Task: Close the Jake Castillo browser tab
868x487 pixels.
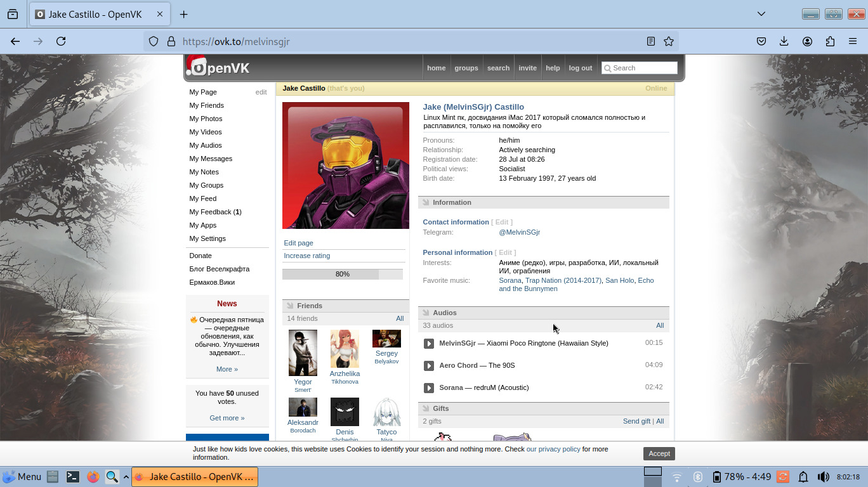Action: pyautogui.click(x=160, y=14)
